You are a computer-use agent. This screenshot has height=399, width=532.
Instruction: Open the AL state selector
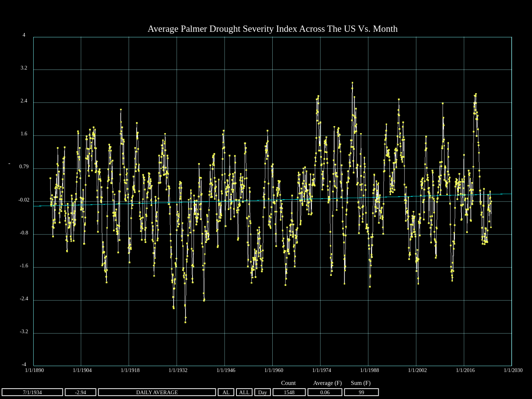[226, 392]
